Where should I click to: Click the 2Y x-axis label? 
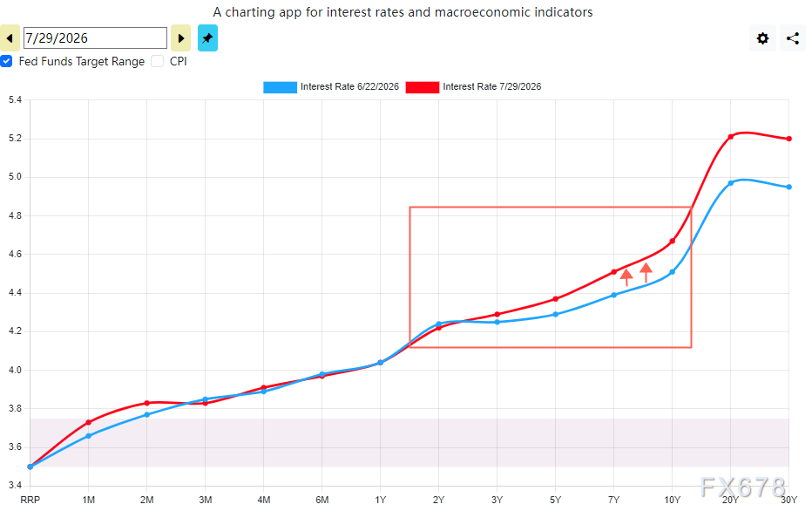[438, 500]
